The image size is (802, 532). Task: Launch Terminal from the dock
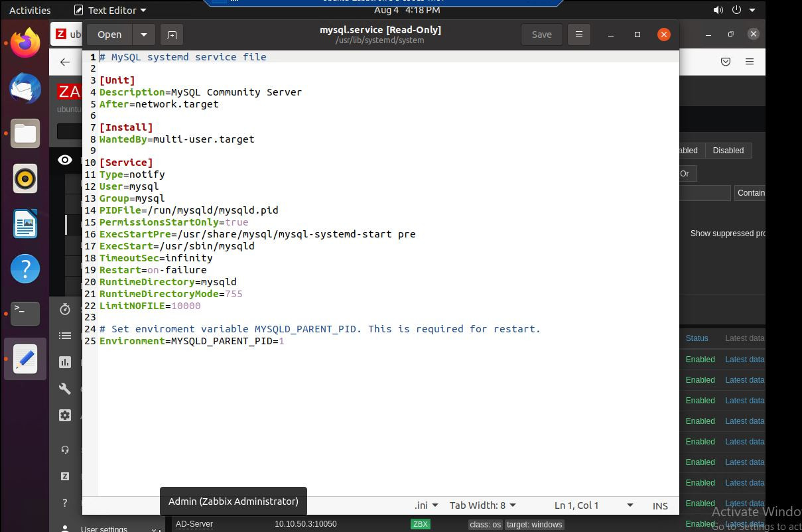pos(25,314)
